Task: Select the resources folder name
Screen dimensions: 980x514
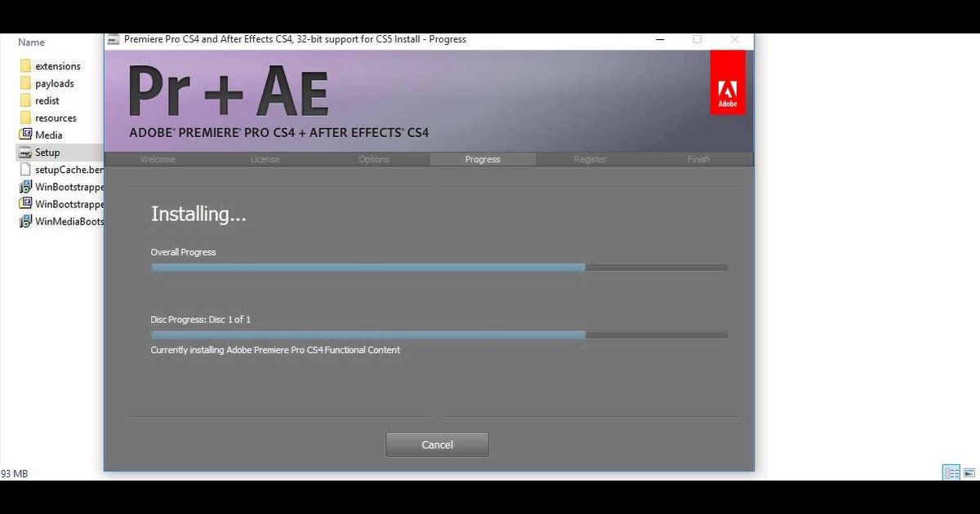Action: pos(56,117)
